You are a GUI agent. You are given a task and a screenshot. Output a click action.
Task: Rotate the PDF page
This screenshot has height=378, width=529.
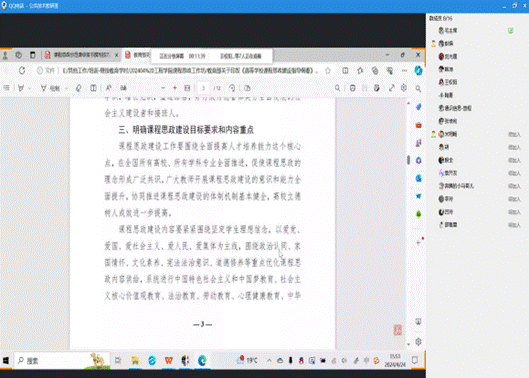click(232, 88)
